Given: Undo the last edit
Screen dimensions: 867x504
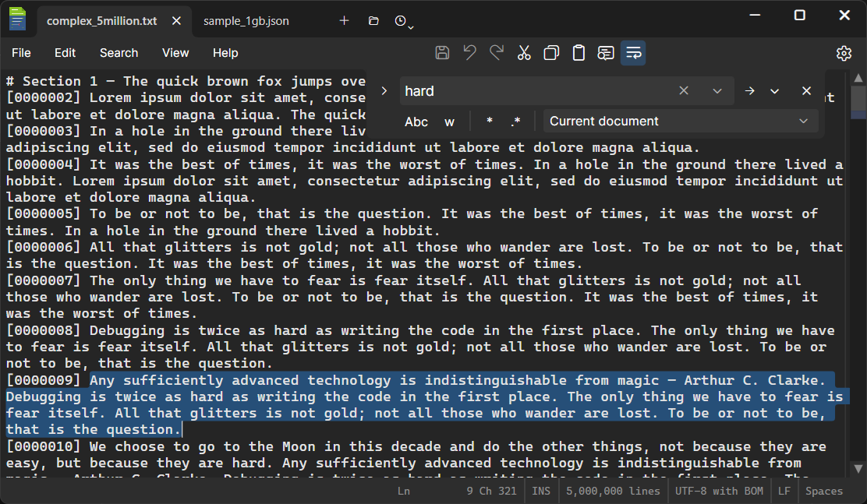Looking at the screenshot, I should click(x=469, y=52).
